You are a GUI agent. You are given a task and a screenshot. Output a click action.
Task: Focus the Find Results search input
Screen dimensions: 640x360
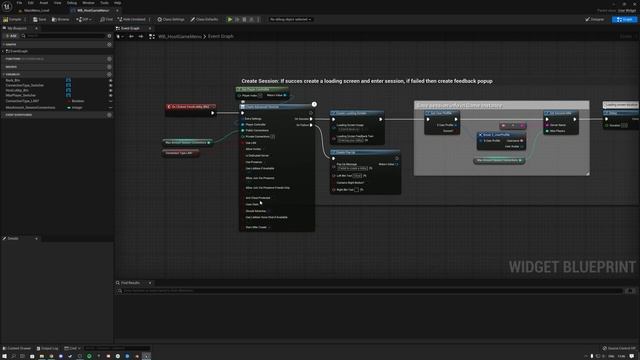372,291
